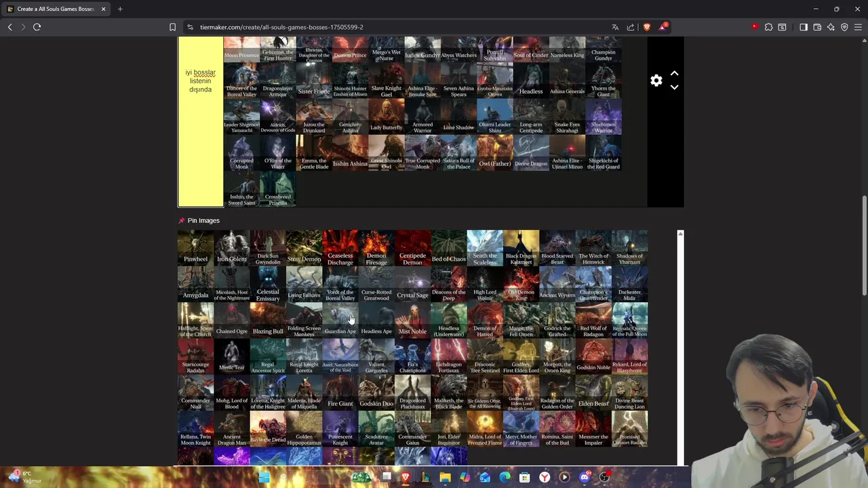
Task: Select Fire Giant boss image
Action: (x=340, y=393)
